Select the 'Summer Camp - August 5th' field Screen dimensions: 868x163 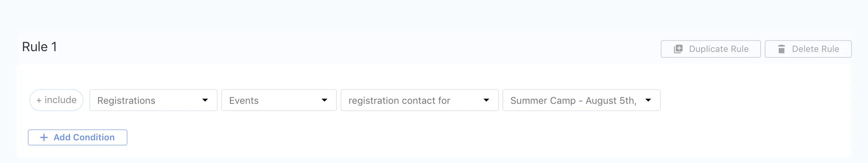tap(573, 100)
